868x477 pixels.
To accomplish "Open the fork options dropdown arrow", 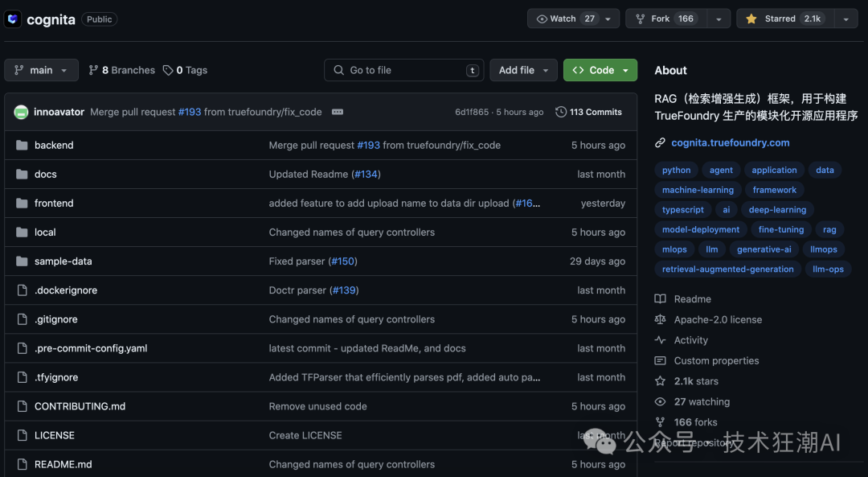I will (719, 19).
